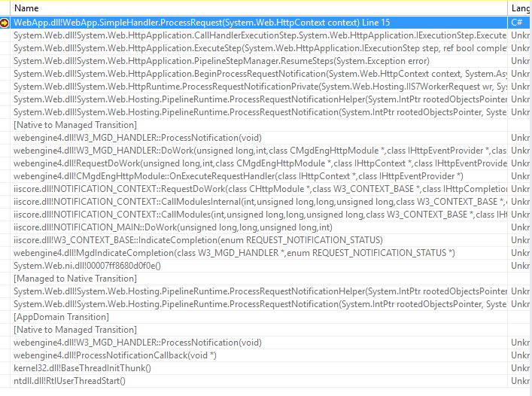Select the NOTIFICATION_MAIN::DoWork frame
532x396 pixels.
173,227
